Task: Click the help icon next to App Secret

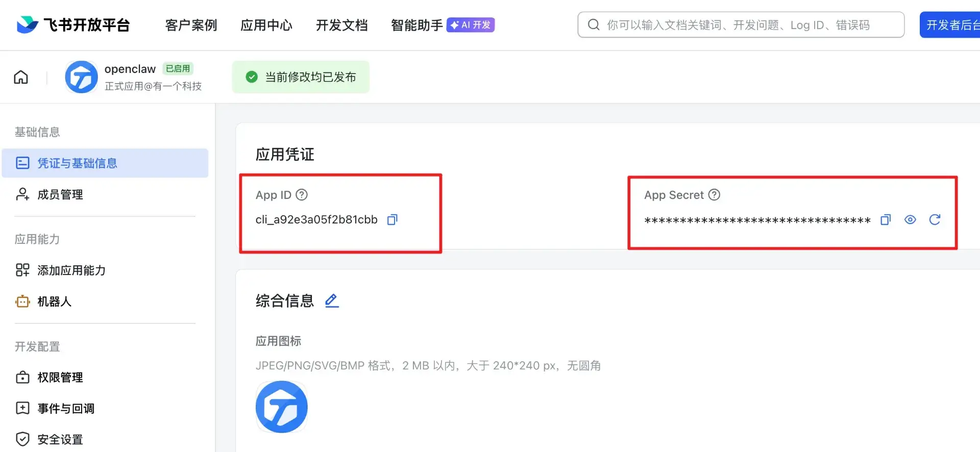Action: [x=714, y=195]
